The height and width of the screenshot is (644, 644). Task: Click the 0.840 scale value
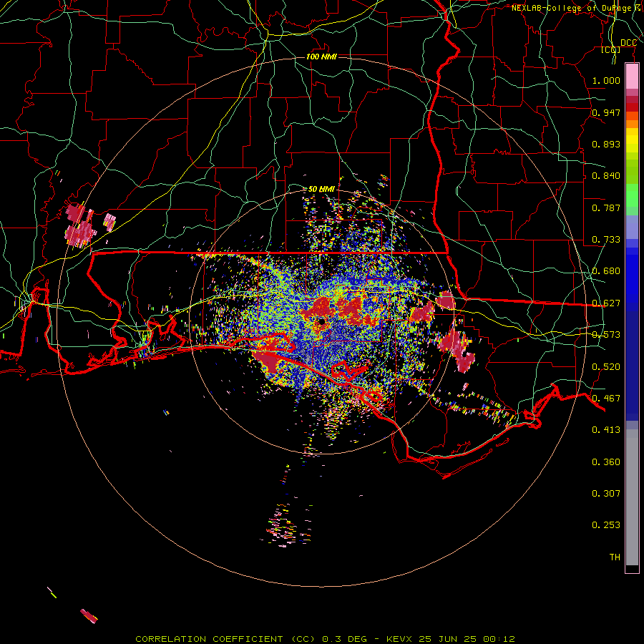pos(606,176)
